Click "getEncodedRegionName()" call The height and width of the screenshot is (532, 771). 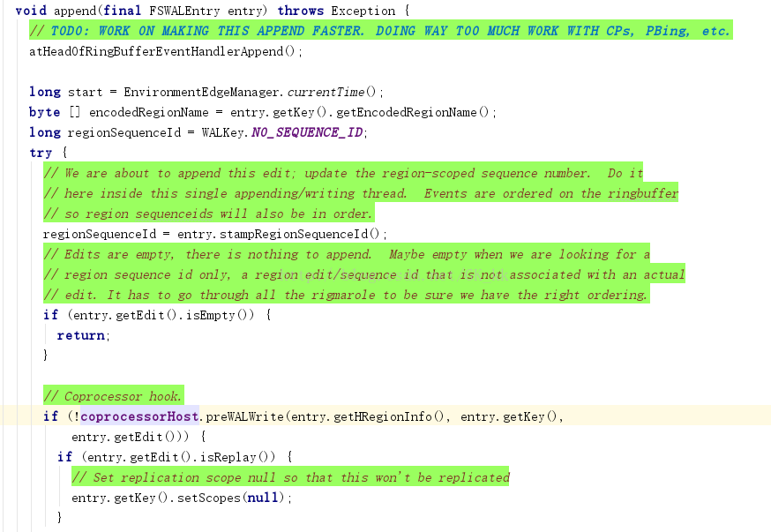[413, 113]
